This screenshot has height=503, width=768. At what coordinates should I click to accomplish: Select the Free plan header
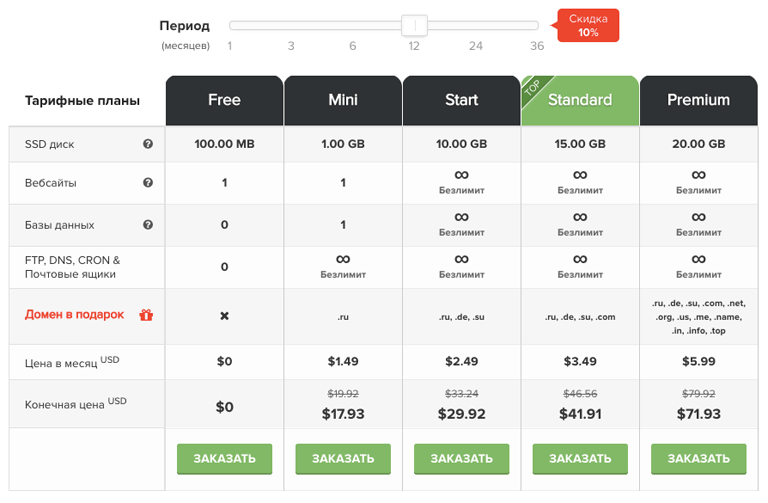(224, 100)
